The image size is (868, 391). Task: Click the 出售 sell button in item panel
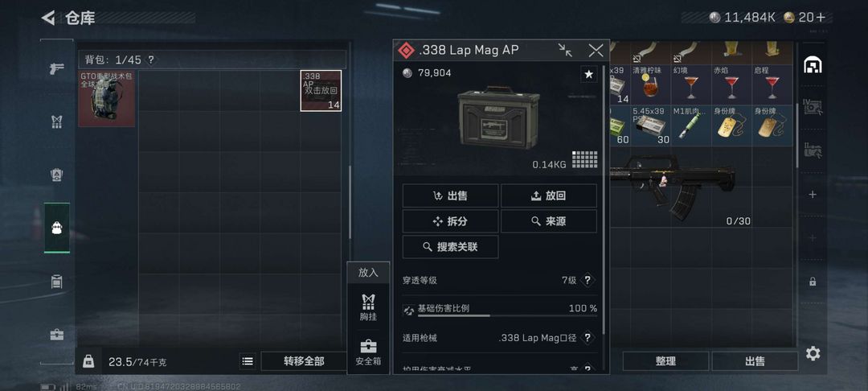[x=450, y=195]
